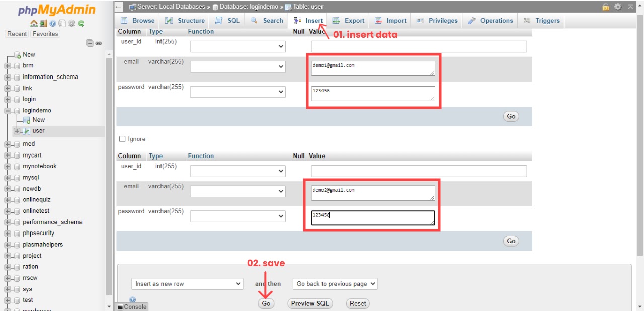Screen dimensions: 644x311
Task: Open the 'Insert as new row' dropdown
Action: point(187,284)
